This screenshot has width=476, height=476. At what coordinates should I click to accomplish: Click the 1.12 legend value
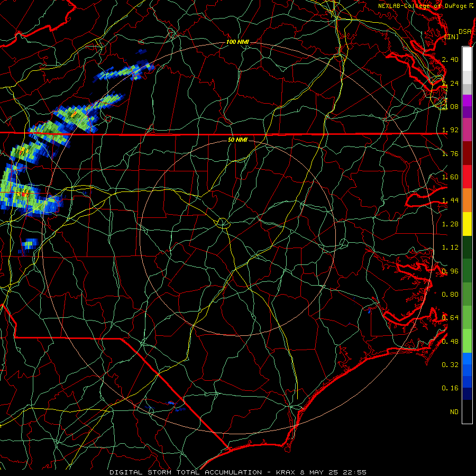pyautogui.click(x=450, y=248)
